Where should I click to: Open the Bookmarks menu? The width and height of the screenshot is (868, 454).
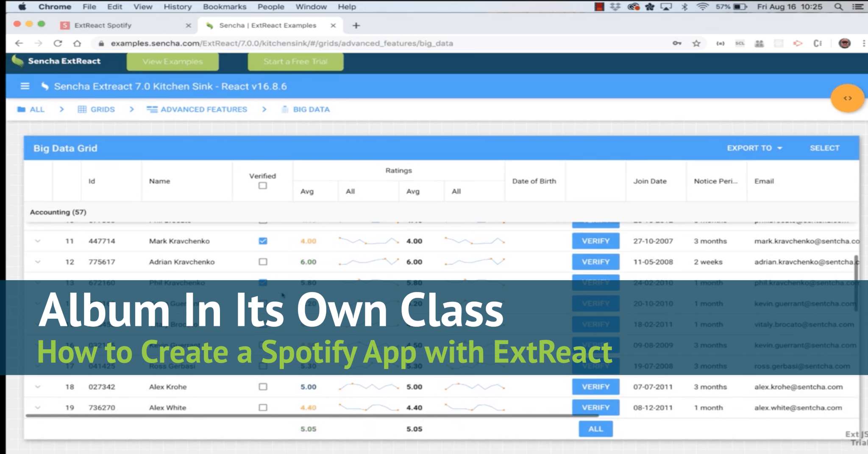click(225, 7)
